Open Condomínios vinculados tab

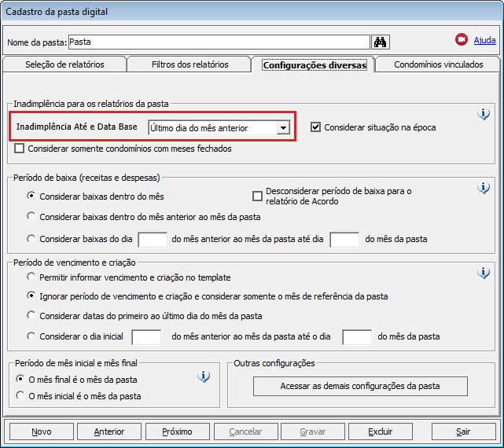pos(439,64)
